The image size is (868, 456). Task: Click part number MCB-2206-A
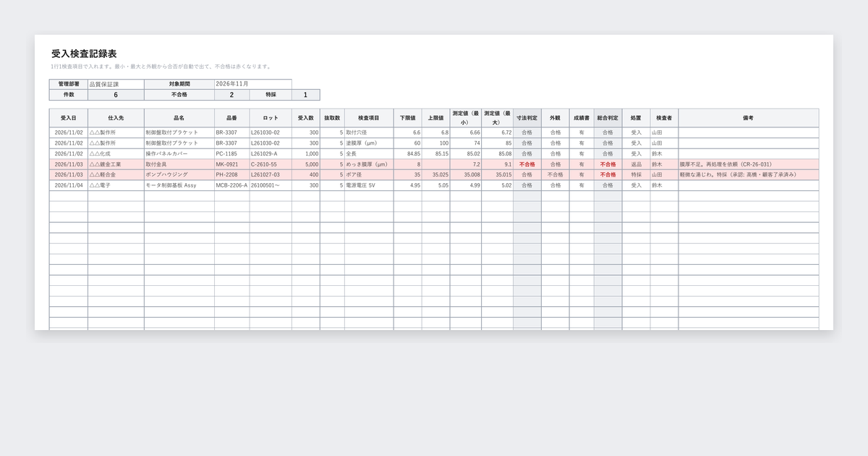coord(232,185)
